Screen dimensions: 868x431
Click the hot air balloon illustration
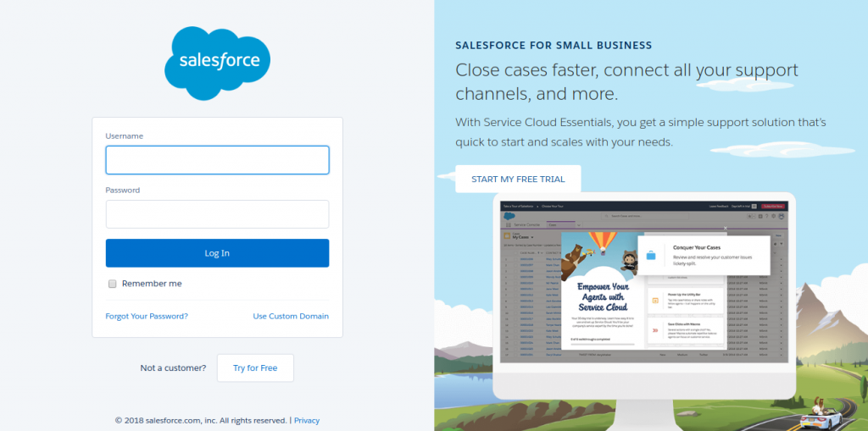603,244
